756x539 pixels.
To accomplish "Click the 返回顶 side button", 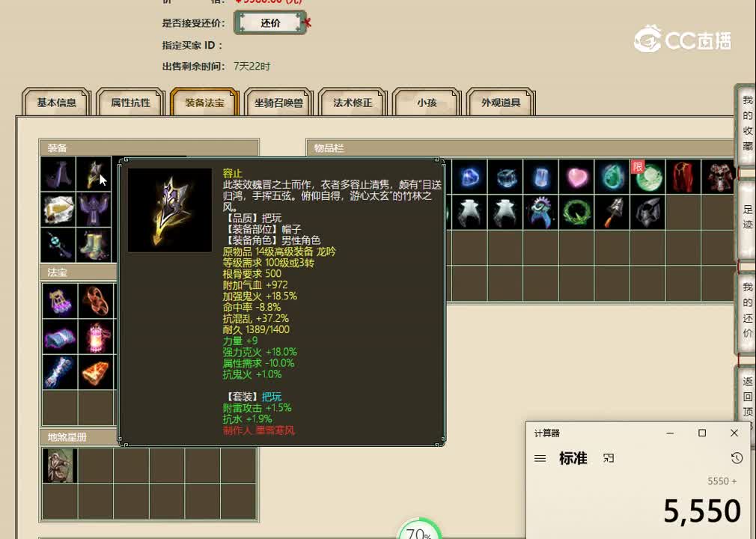I will pyautogui.click(x=747, y=396).
